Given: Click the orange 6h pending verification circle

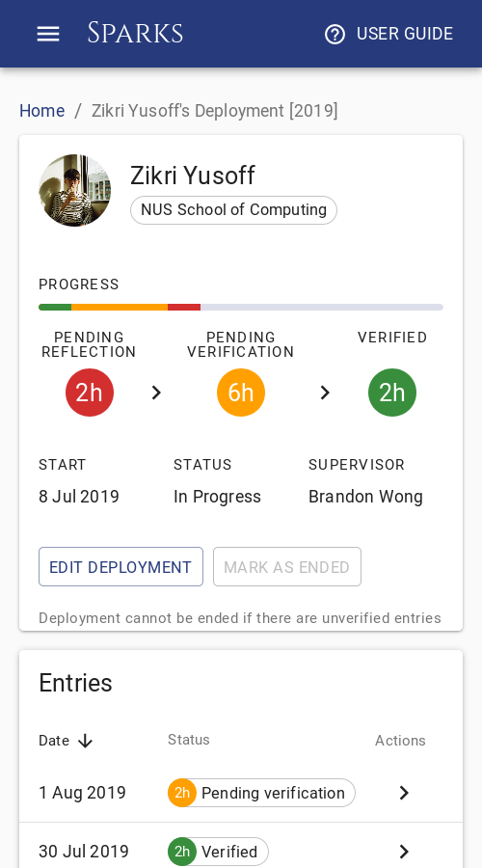Looking at the screenshot, I should (x=241, y=393).
